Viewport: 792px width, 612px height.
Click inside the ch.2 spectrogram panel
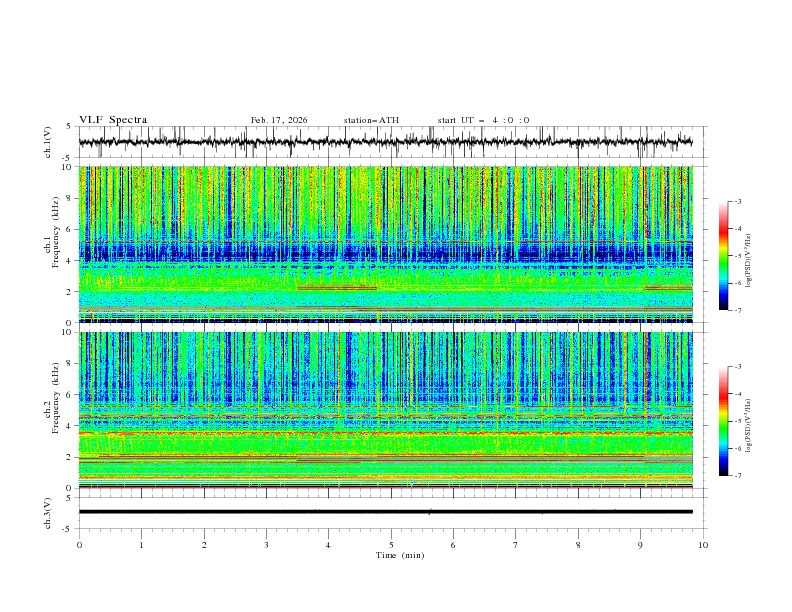click(x=385, y=410)
